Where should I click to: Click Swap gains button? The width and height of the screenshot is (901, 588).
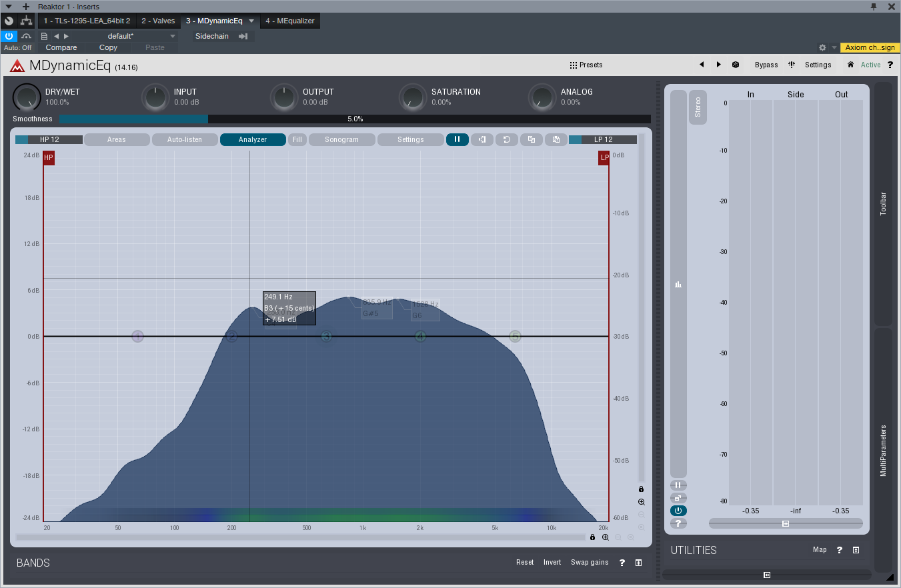(x=590, y=563)
